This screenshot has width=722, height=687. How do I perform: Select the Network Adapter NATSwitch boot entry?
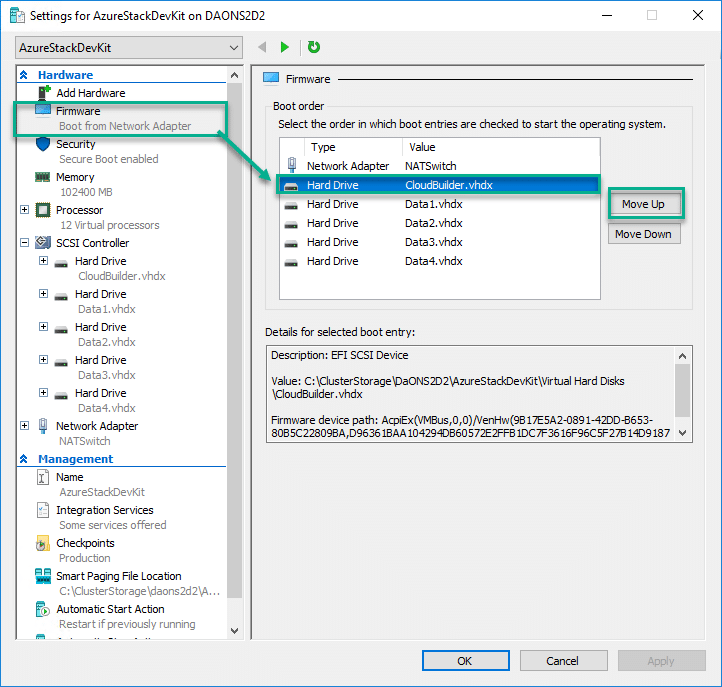coord(439,166)
